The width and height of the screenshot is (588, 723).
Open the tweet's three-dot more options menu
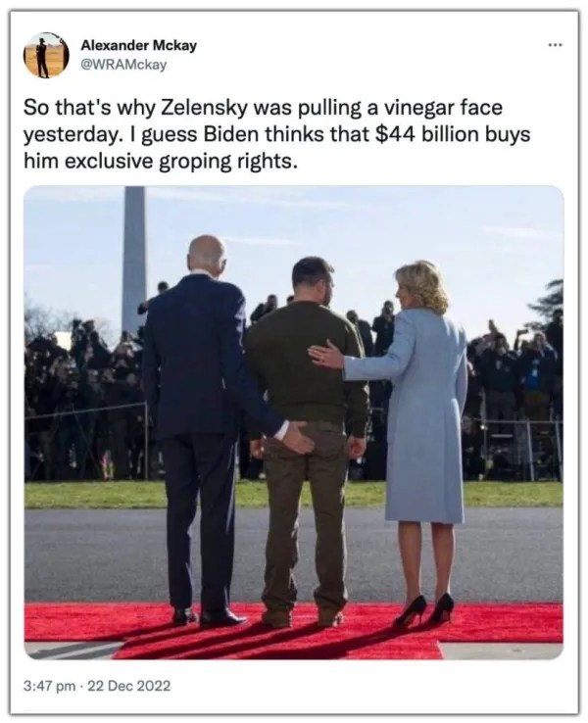point(556,45)
